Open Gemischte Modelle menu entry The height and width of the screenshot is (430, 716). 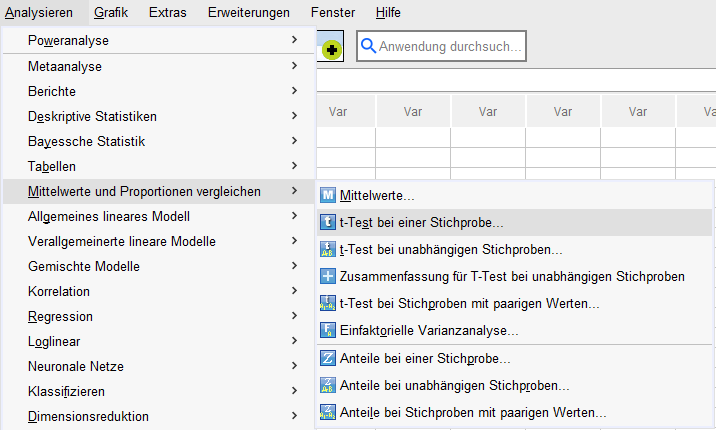point(158,266)
